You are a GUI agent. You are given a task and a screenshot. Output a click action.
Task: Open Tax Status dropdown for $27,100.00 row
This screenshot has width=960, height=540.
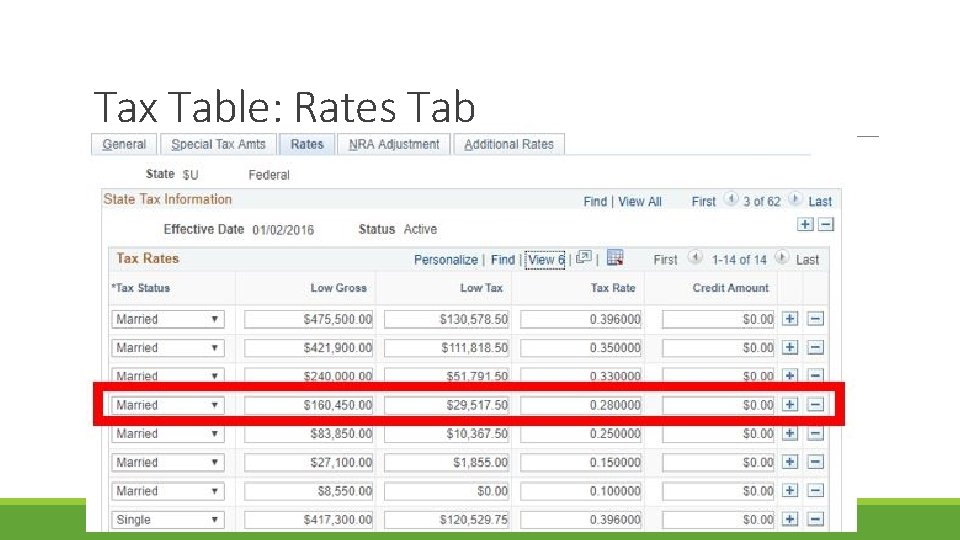tap(168, 462)
